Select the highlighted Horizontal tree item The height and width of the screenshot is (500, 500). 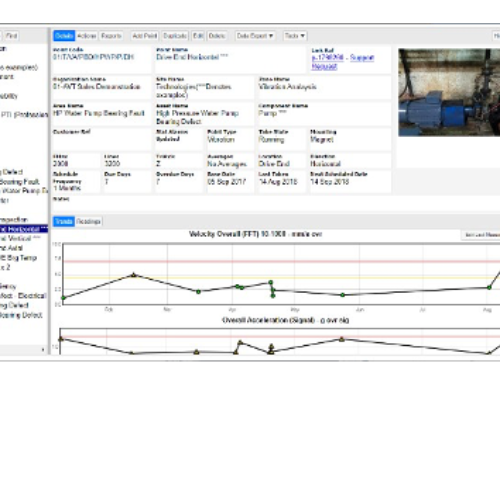[x=24, y=229]
